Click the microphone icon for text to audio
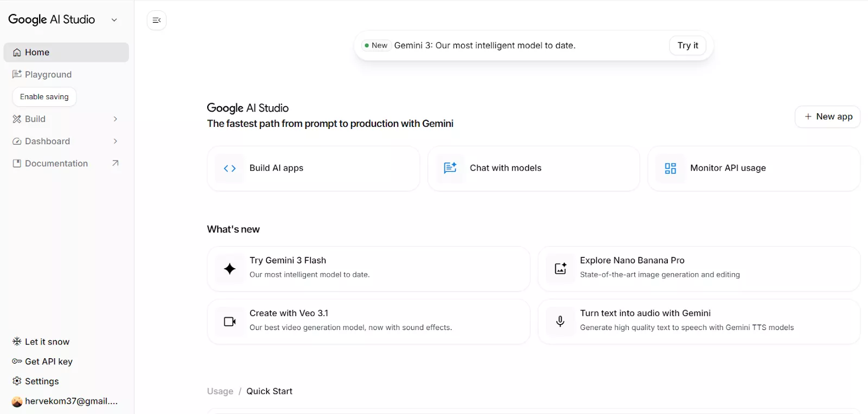The image size is (868, 414). (x=560, y=322)
